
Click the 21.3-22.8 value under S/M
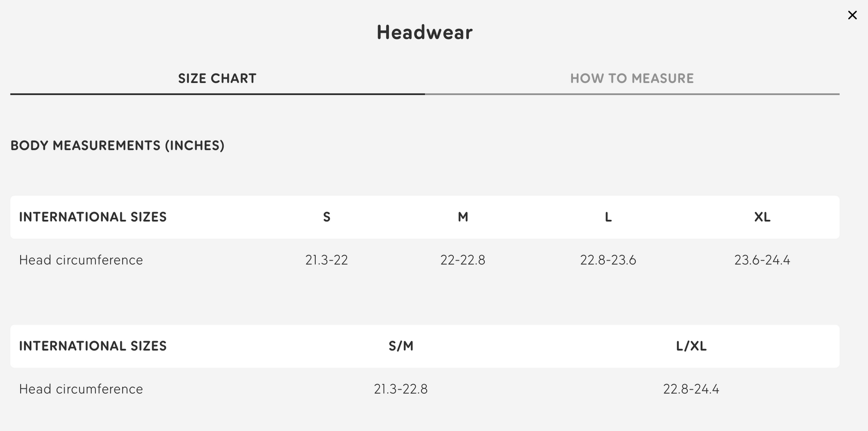tap(401, 389)
